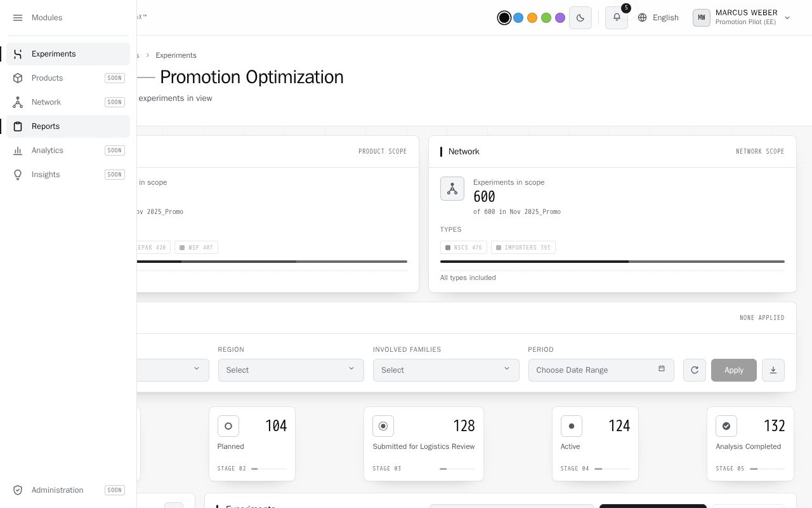The width and height of the screenshot is (812, 508).
Task: Select the black theme color swatch
Action: click(x=504, y=18)
